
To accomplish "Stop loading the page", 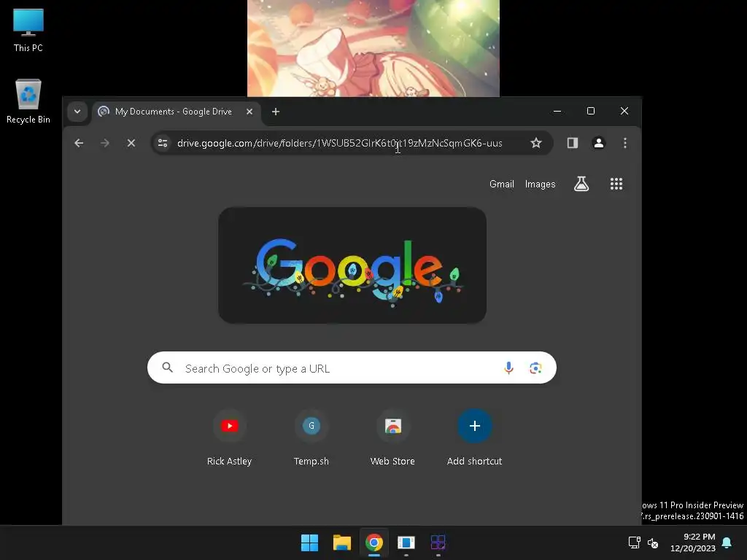I will click(131, 143).
